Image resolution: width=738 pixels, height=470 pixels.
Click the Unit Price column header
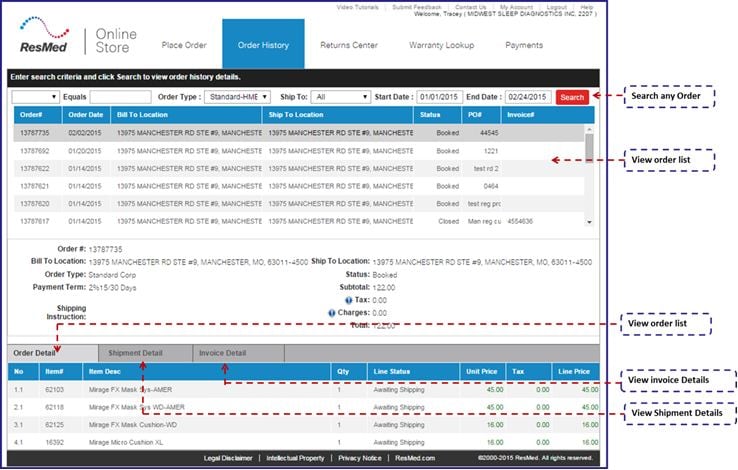pyautogui.click(x=482, y=372)
